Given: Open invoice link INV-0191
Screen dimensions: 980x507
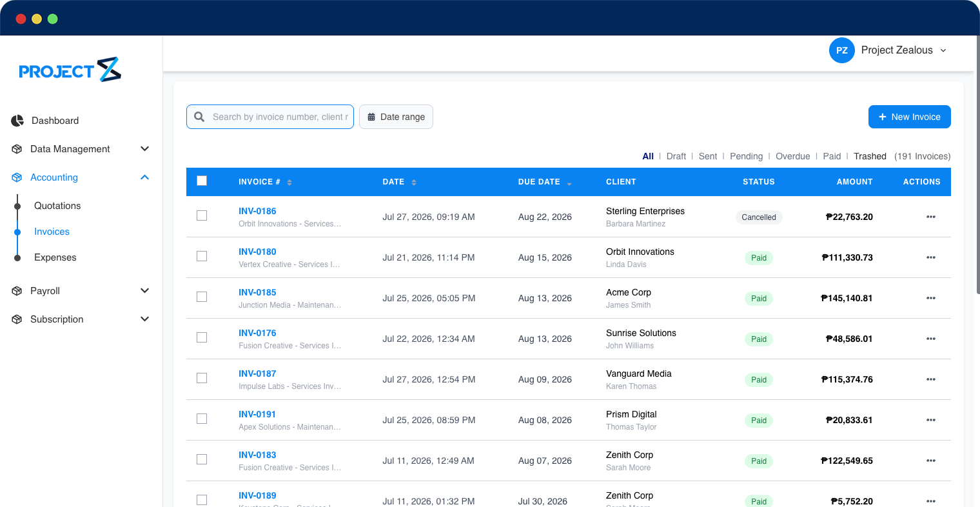Looking at the screenshot, I should point(257,414).
